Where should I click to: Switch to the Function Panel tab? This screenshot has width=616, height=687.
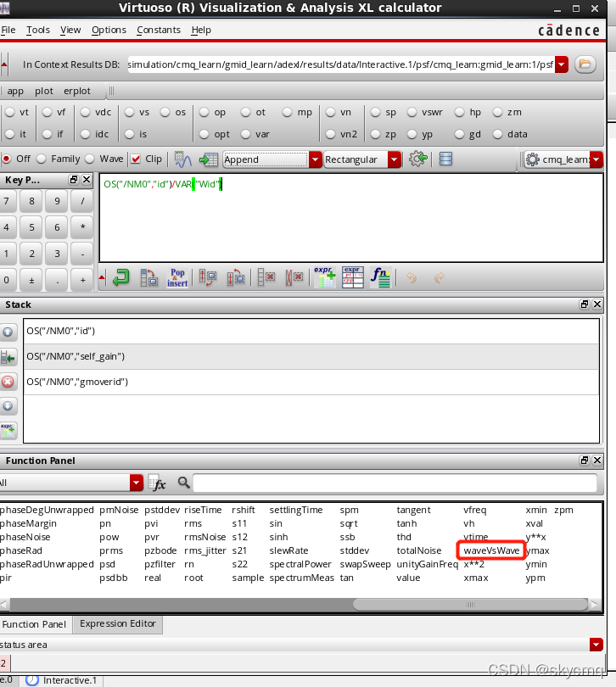tap(34, 624)
